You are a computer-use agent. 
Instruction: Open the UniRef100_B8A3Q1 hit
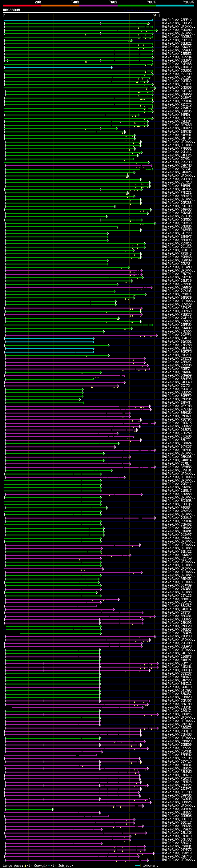(x=177, y=341)
